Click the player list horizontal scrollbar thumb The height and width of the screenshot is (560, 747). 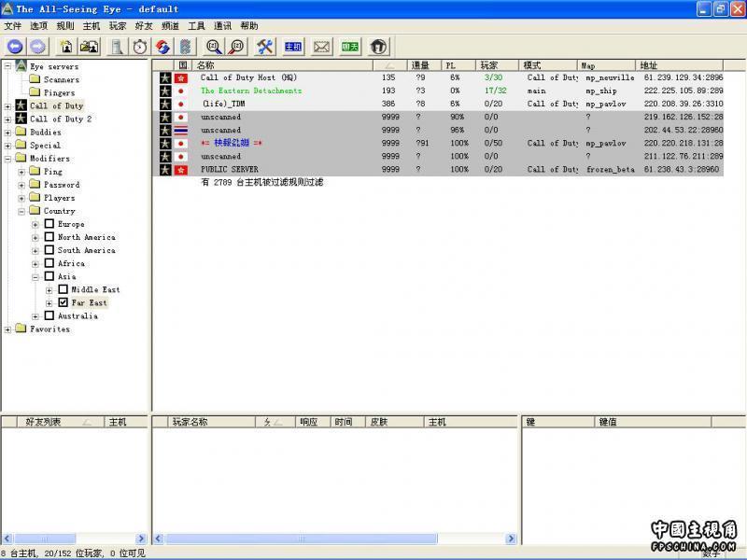(x=301, y=539)
